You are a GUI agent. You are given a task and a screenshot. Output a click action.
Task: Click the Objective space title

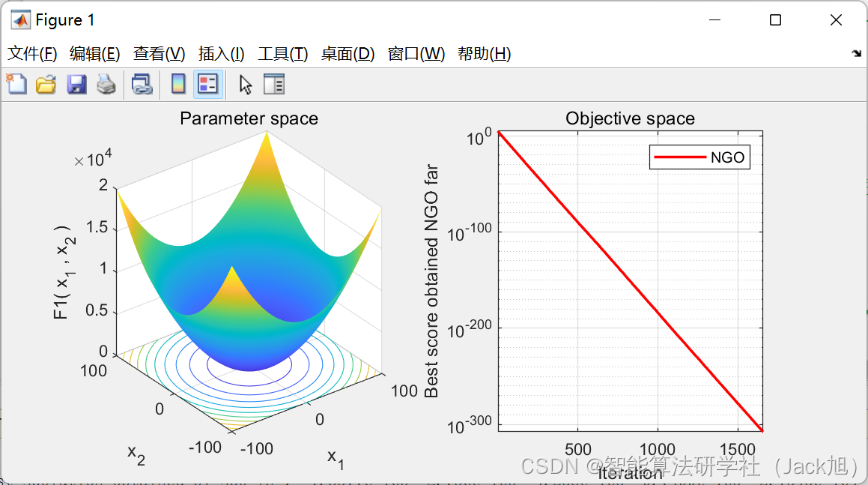pos(630,118)
